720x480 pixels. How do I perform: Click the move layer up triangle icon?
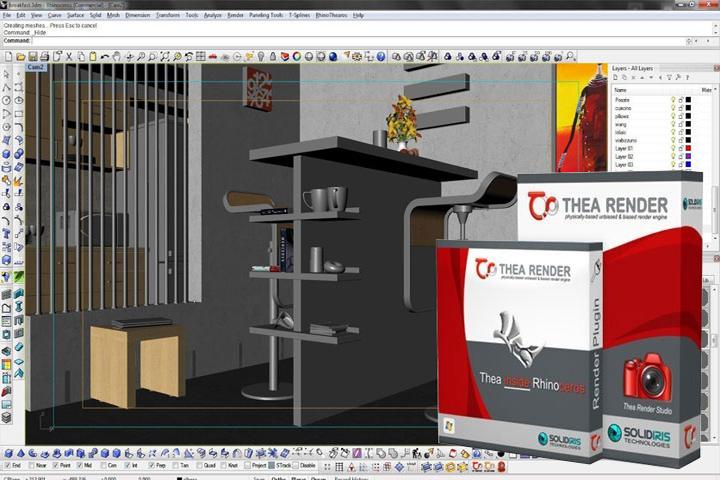point(642,78)
